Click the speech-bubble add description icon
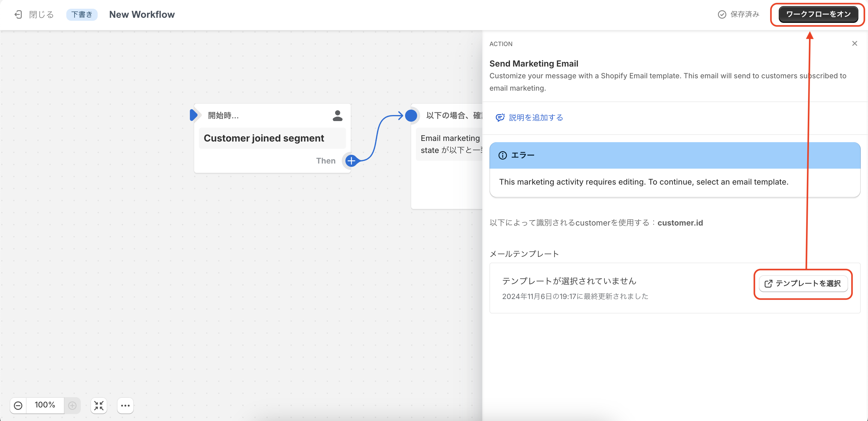 500,117
